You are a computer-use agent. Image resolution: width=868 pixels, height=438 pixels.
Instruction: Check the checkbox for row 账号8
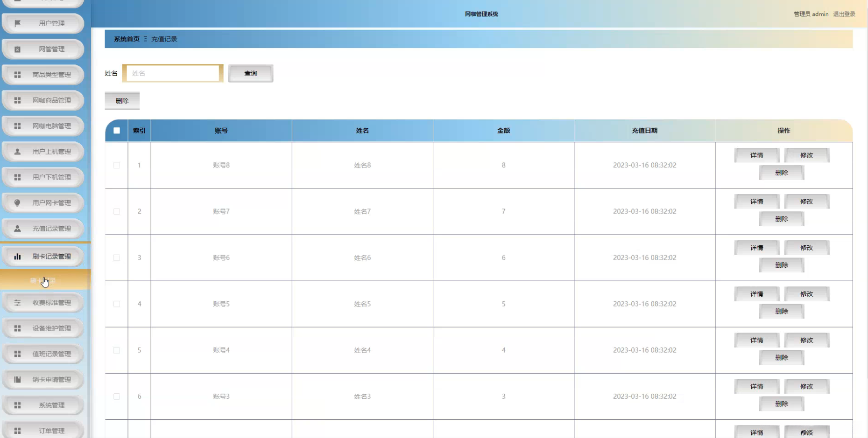(x=117, y=165)
